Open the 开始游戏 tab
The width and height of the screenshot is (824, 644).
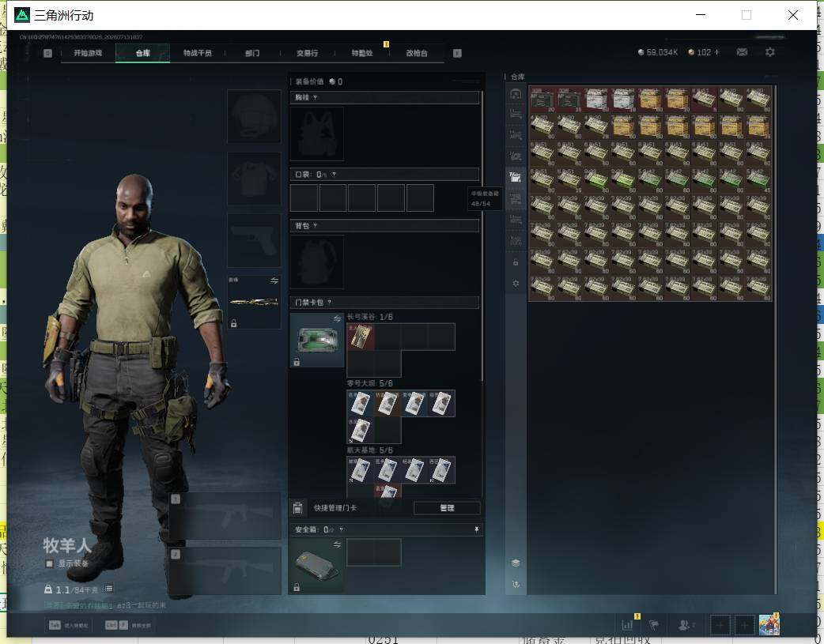click(x=88, y=53)
